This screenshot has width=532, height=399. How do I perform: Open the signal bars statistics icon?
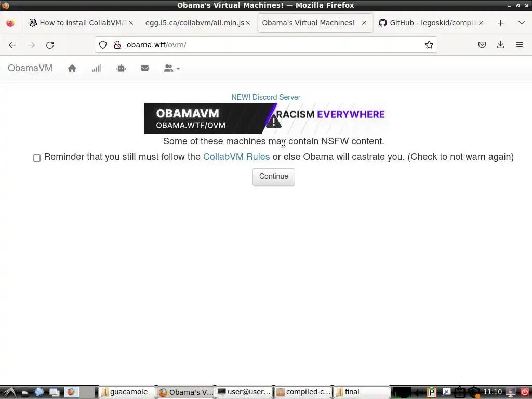96,68
